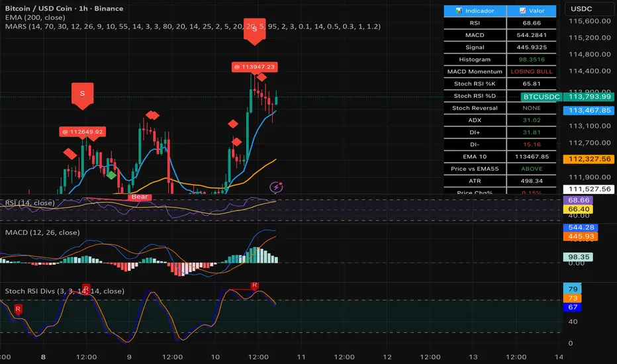Click the 112,700.00 price axis label
Image resolution: width=617 pixels, height=364 pixels.
point(589,143)
